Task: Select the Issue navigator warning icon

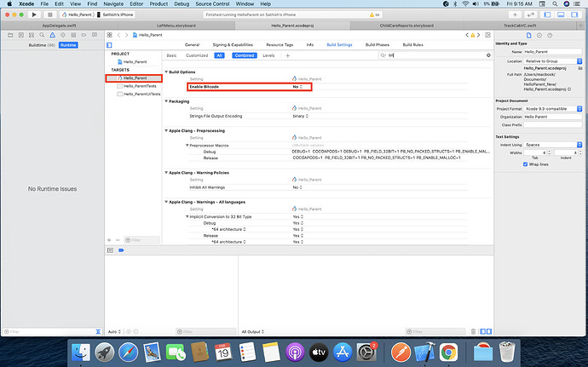Action: pos(53,35)
